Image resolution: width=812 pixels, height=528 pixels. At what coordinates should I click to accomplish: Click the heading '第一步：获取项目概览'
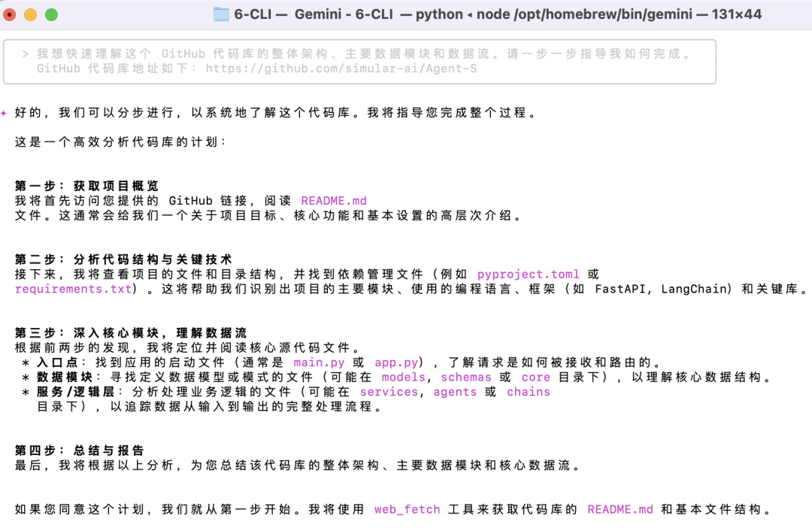tap(86, 186)
